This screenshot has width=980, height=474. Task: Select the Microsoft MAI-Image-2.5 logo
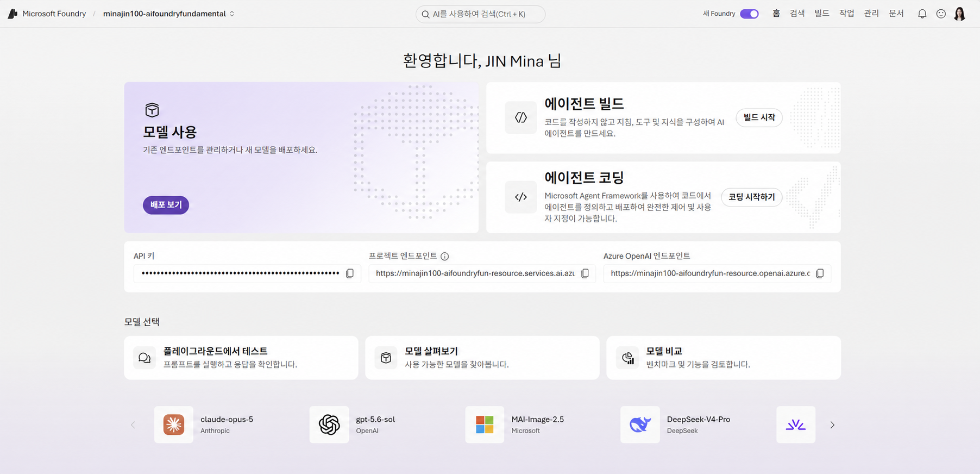(485, 425)
